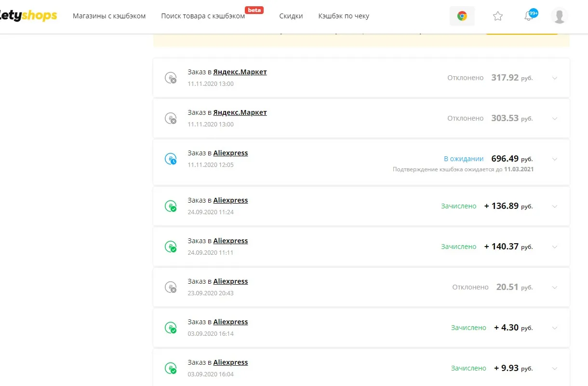588x386 pixels.
Task: Click Зачислено status beside 4.30 руб.
Action: (468, 328)
